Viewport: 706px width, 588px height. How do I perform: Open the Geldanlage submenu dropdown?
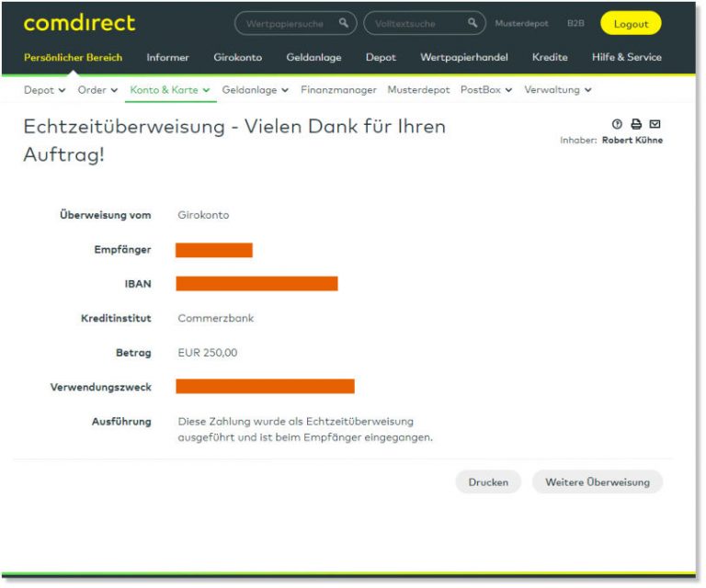[x=255, y=90]
